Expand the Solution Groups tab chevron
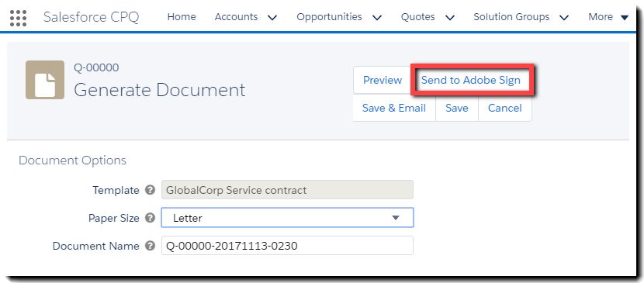 (x=564, y=18)
